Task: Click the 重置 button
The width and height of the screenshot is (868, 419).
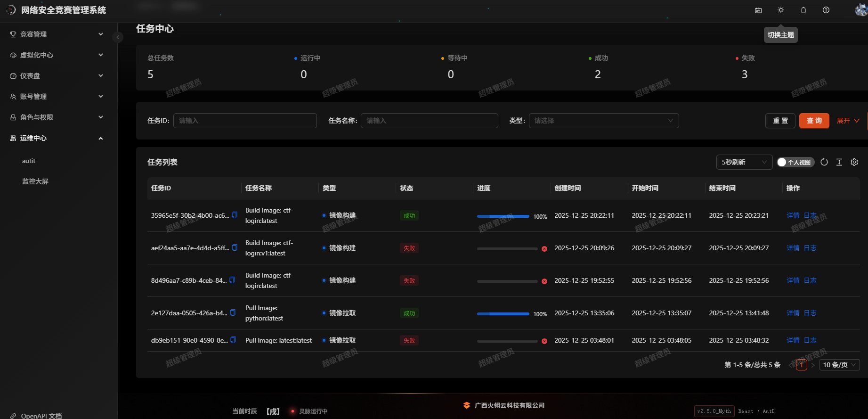Action: click(780, 121)
